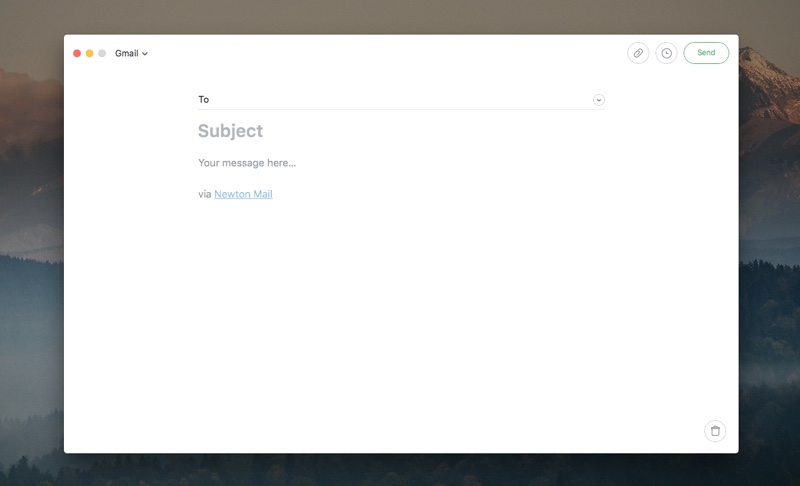Screen dimensions: 800x486
Task: Close the compose window with red button
Action: pyautogui.click(x=77, y=54)
